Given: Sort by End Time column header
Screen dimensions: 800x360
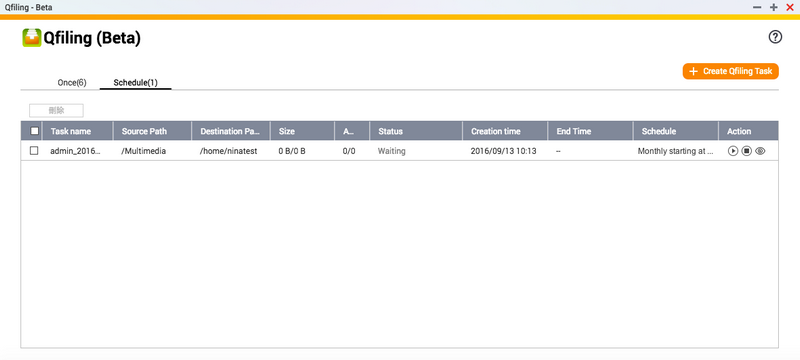Looking at the screenshot, I should pyautogui.click(x=590, y=131).
